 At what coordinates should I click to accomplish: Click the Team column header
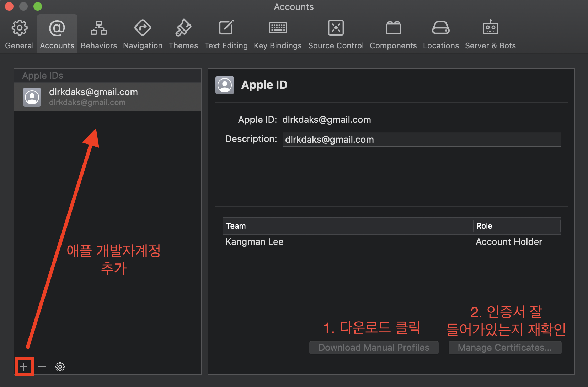[x=348, y=226]
